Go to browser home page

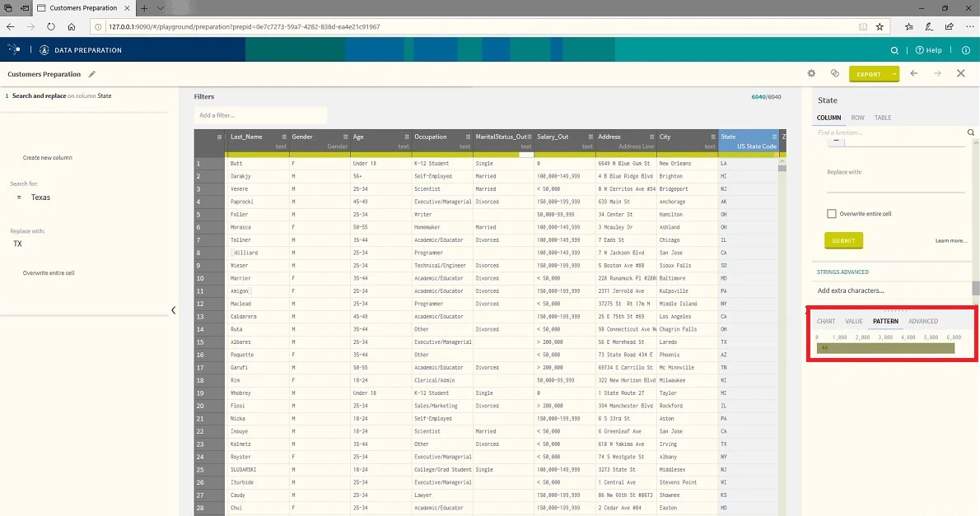click(x=72, y=27)
